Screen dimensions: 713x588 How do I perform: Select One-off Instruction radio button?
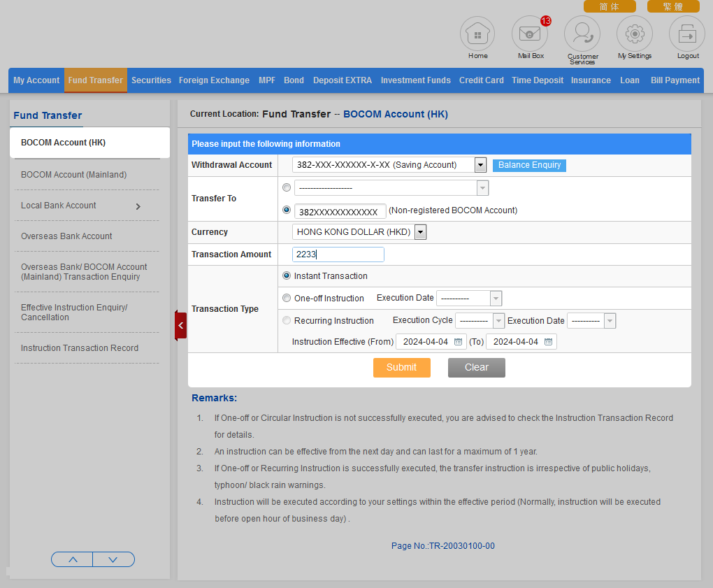pyautogui.click(x=287, y=299)
